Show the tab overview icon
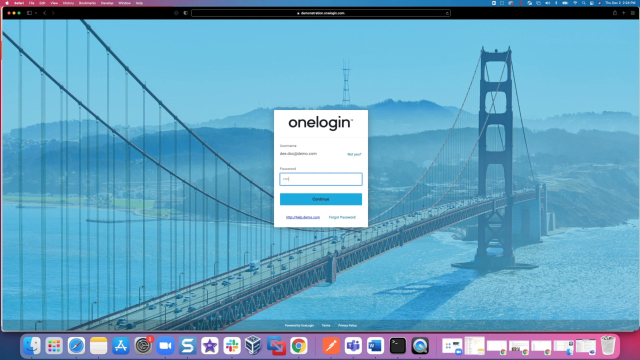The width and height of the screenshot is (640, 360). (633, 13)
